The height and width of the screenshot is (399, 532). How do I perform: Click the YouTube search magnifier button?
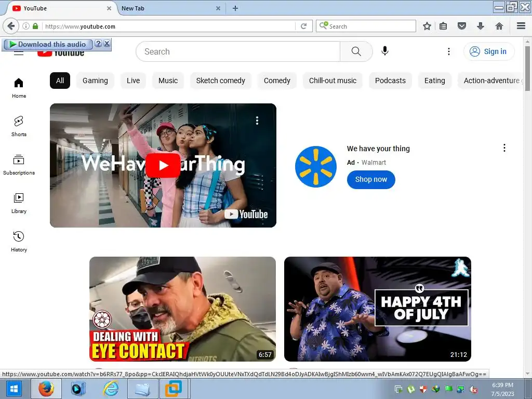(356, 51)
